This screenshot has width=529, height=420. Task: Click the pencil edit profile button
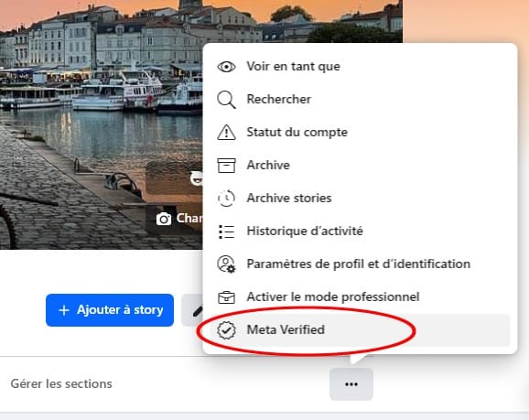click(192, 310)
